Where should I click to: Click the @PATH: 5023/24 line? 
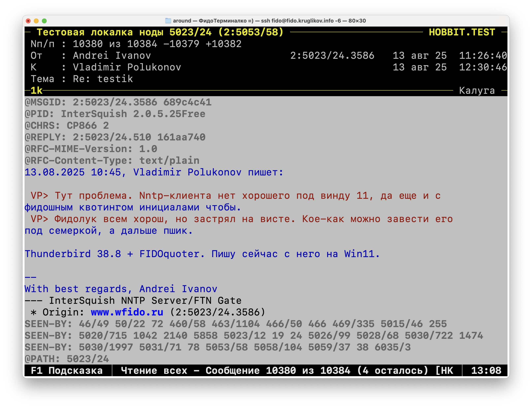pyautogui.click(x=67, y=359)
